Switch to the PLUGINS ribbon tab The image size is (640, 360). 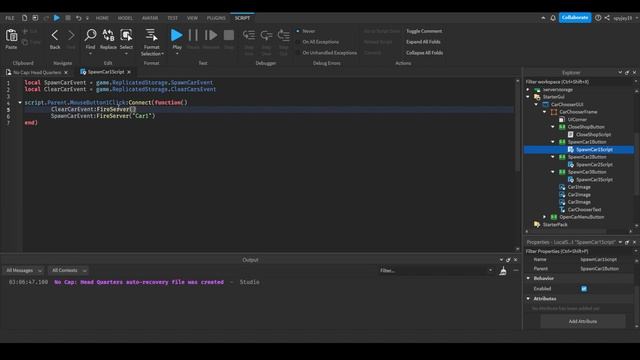point(216,18)
